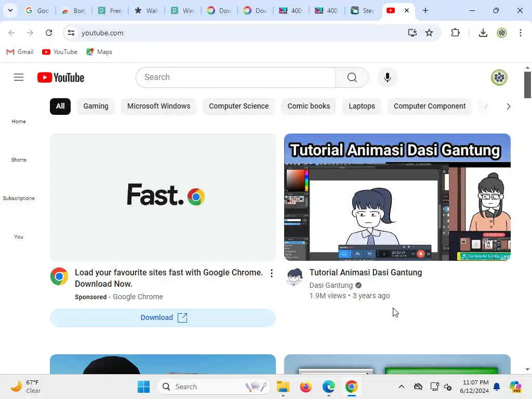532x399 pixels.
Task: Open the Fast Chrome ad thumbnail
Action: pos(163,197)
